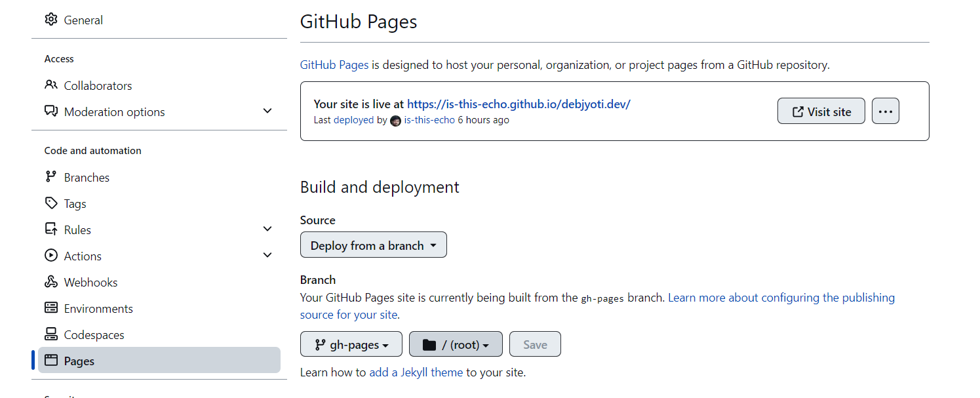980x398 pixels.
Task: Click the Pages browser icon
Action: pyautogui.click(x=51, y=361)
